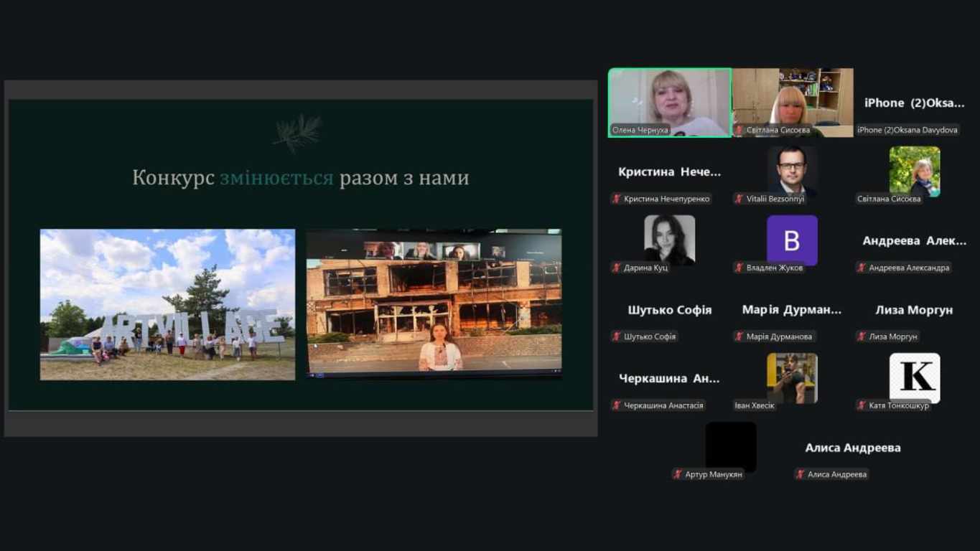Open Vitalii Bezsonnyi's profile photo tile
980x551 pixels.
click(792, 171)
